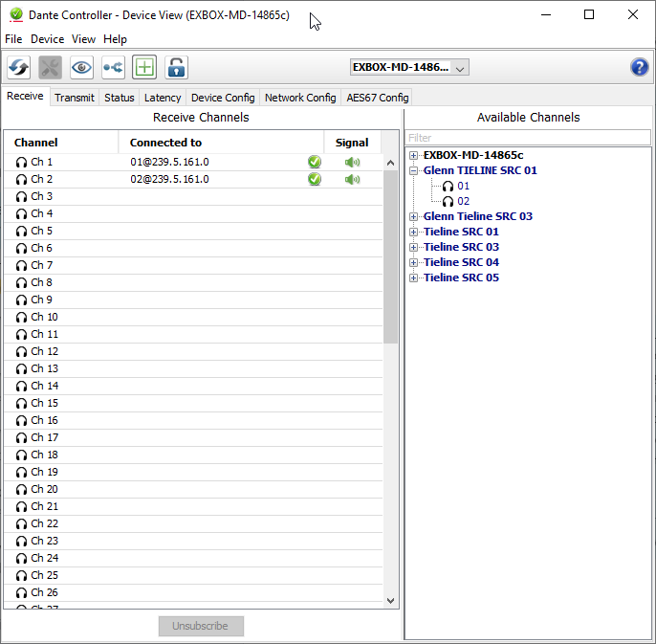Click the green plus toolbar icon
The height and width of the screenshot is (644, 656).
point(144,67)
